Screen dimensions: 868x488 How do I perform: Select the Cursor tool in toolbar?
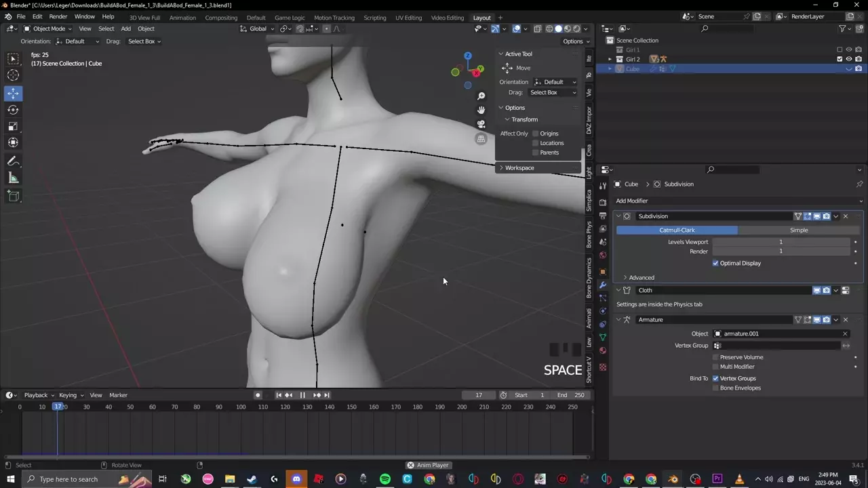tap(13, 76)
